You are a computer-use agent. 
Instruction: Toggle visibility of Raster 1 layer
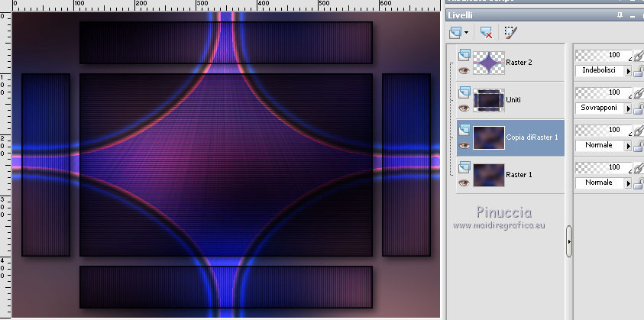[464, 183]
